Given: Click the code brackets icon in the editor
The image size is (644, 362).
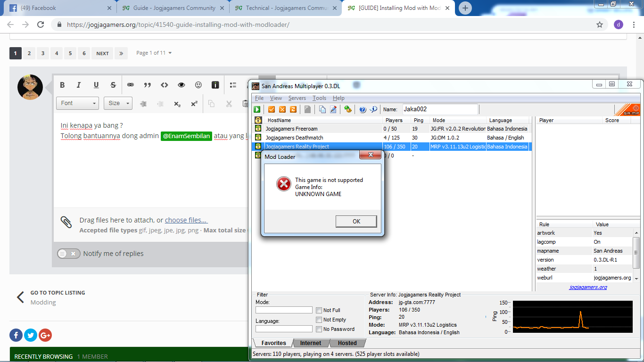Looking at the screenshot, I should (164, 85).
